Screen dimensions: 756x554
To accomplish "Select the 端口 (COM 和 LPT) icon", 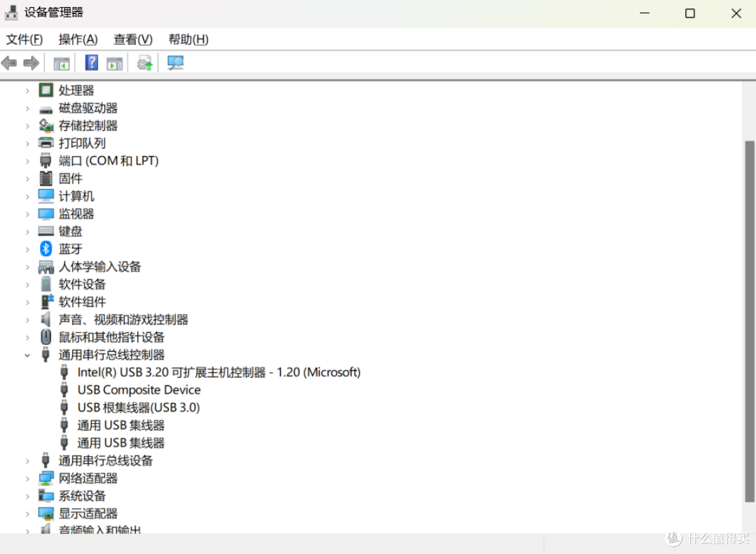I will [45, 161].
